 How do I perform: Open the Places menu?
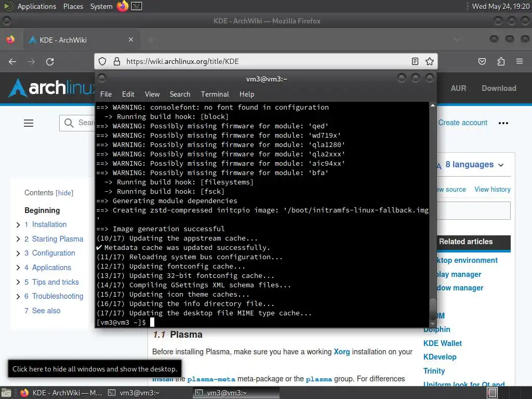click(73, 6)
